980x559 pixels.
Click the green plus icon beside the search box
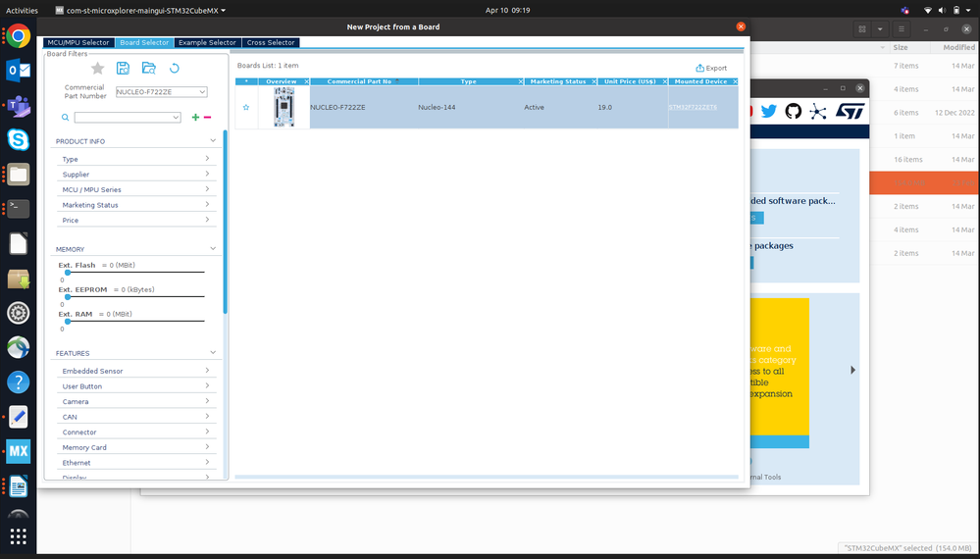point(195,118)
